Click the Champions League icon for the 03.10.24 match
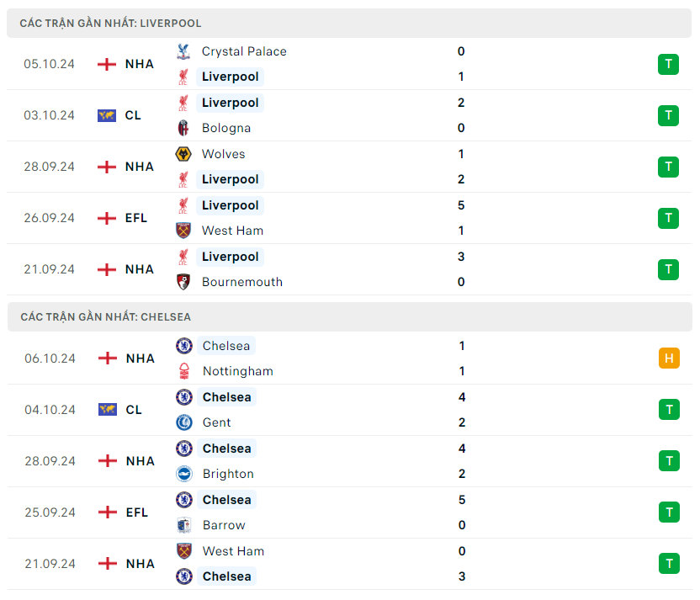 (x=107, y=115)
